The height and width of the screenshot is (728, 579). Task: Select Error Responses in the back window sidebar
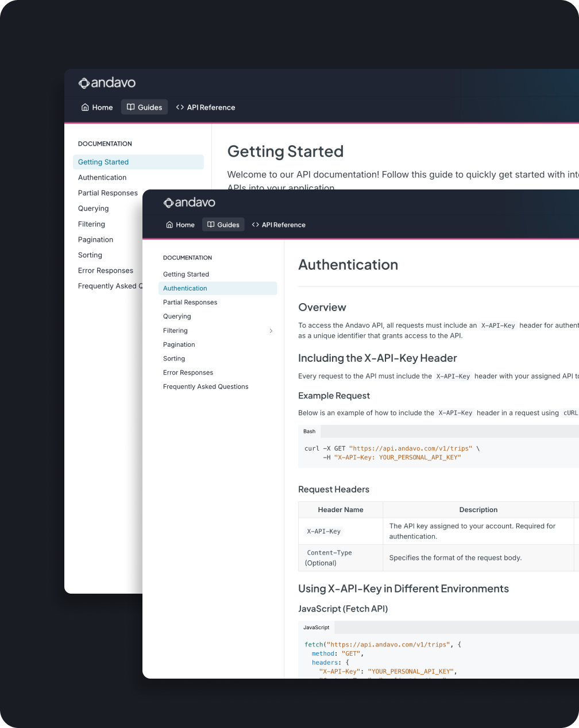click(106, 270)
